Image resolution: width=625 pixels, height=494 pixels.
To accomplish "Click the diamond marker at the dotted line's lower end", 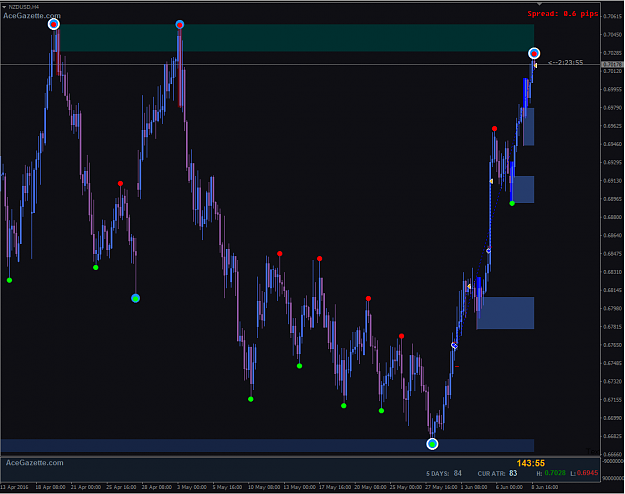I will [489, 250].
